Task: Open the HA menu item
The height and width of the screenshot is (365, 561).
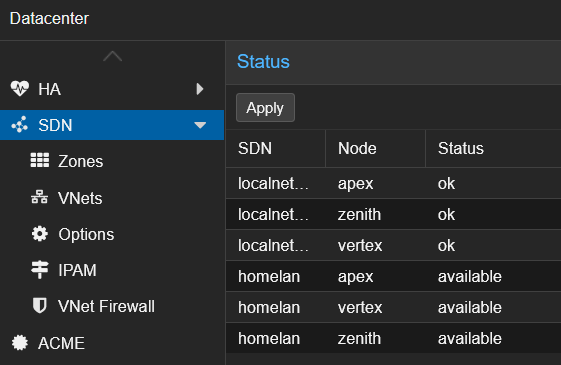Action: pyautogui.click(x=112, y=89)
